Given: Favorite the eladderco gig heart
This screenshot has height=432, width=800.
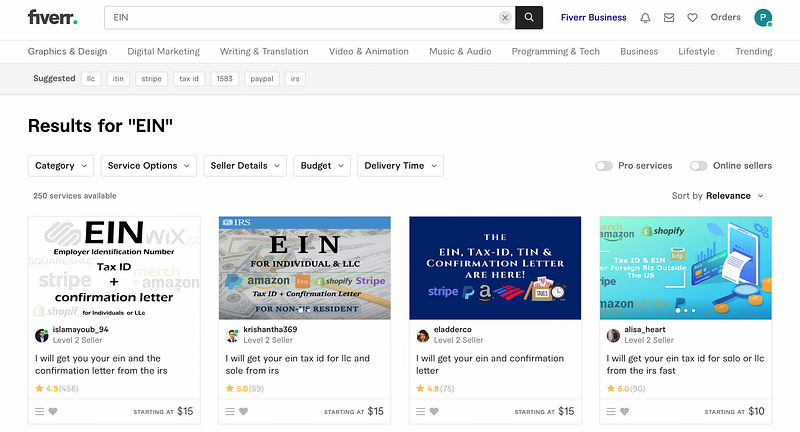Looking at the screenshot, I should 434,411.
